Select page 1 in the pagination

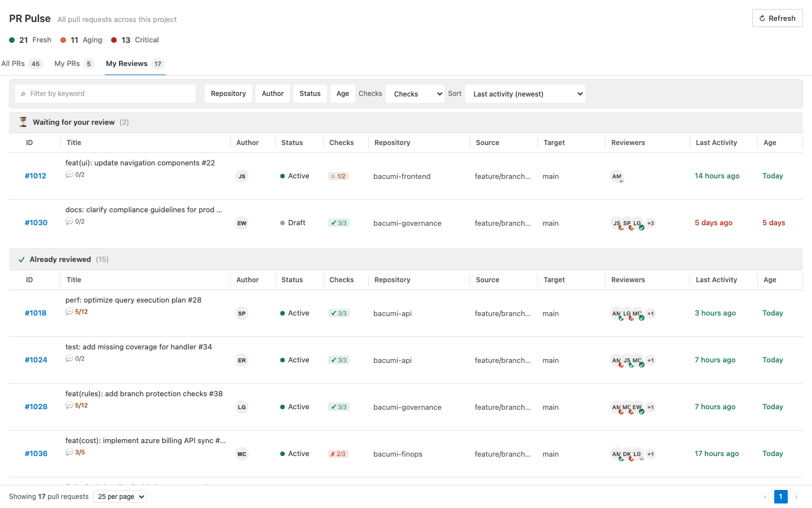781,497
